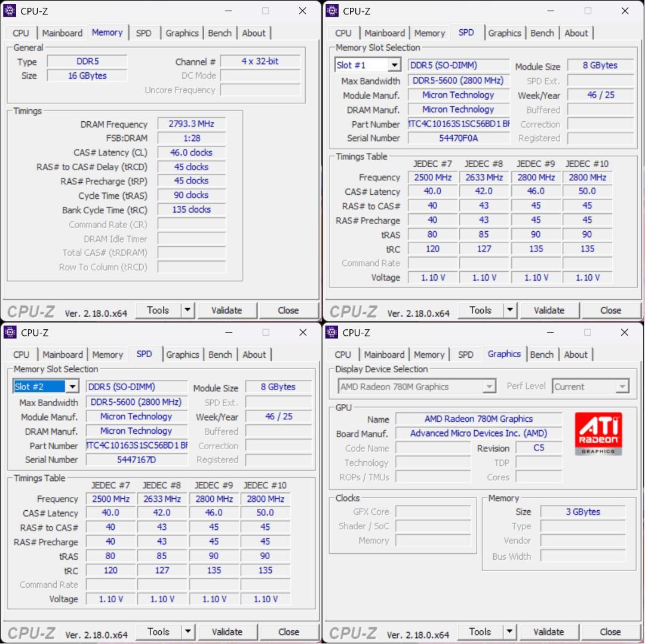Click DRAM Frequency value 2793.3 MHz
Image resolution: width=645 pixels, height=644 pixels.
(x=191, y=124)
